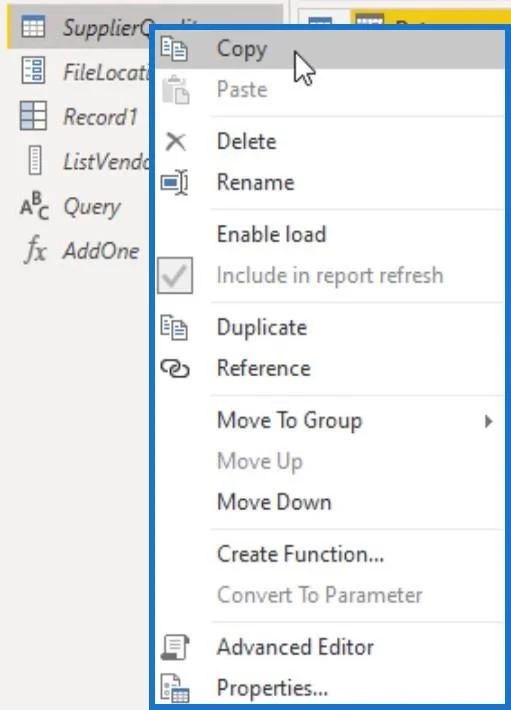Toggle the Include in report refresh checkbox
Image resolution: width=511 pixels, height=710 pixels.
tap(175, 275)
